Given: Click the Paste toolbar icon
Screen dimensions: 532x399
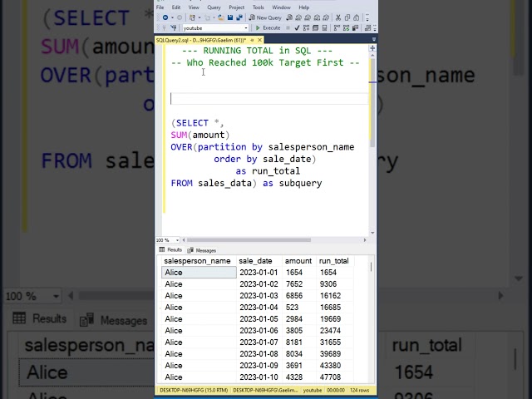Looking at the screenshot, I should click(x=357, y=17).
